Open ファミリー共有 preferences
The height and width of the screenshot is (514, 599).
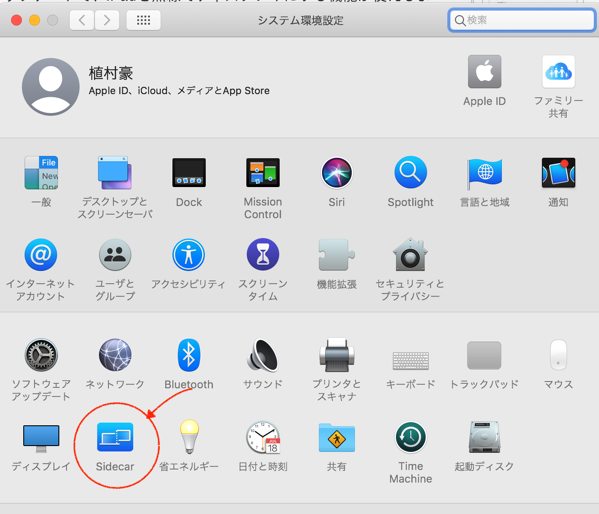click(x=558, y=72)
